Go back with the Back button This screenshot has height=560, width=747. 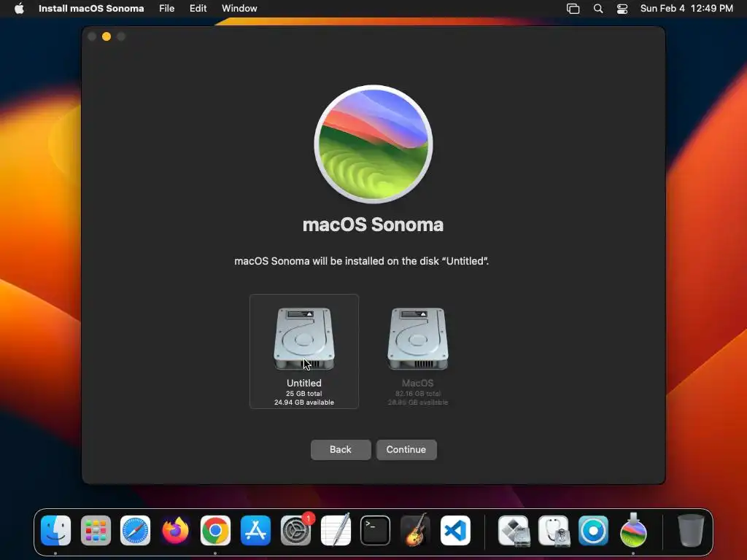point(341,449)
